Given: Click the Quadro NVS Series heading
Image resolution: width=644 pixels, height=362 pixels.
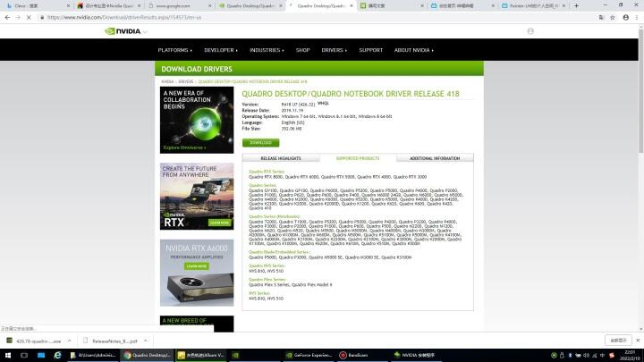Looking at the screenshot, I should [267, 266].
